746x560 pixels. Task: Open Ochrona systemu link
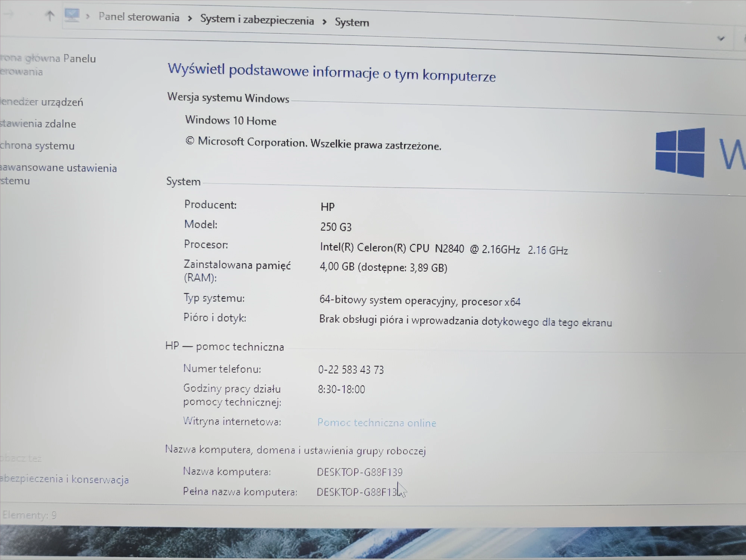coord(37,146)
